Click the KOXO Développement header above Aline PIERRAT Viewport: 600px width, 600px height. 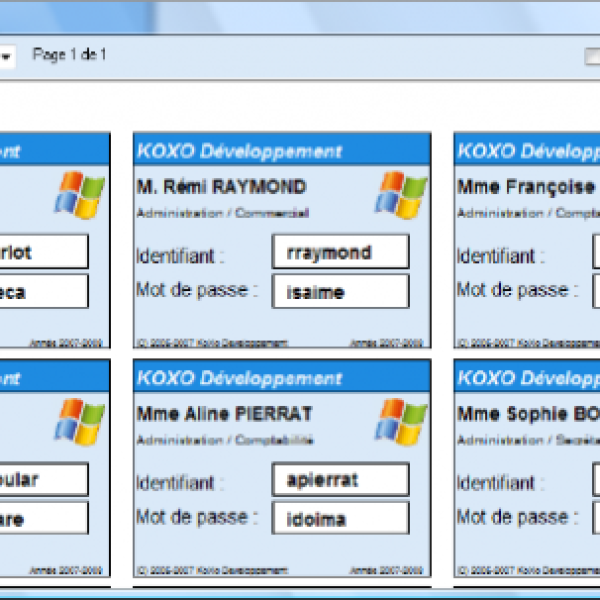[282, 377]
